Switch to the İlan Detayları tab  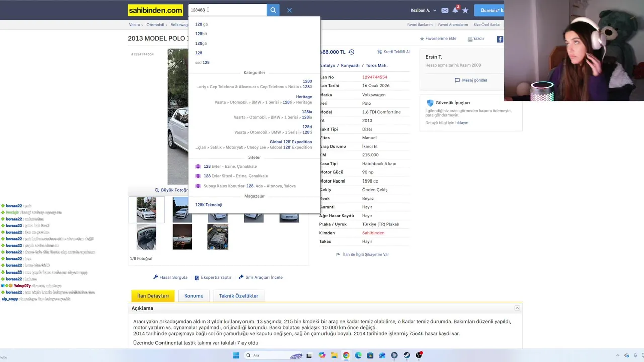(x=153, y=296)
